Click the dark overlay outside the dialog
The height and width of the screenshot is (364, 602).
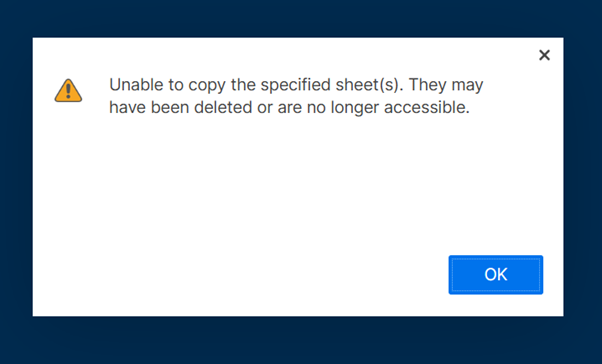pyautogui.click(x=301, y=341)
